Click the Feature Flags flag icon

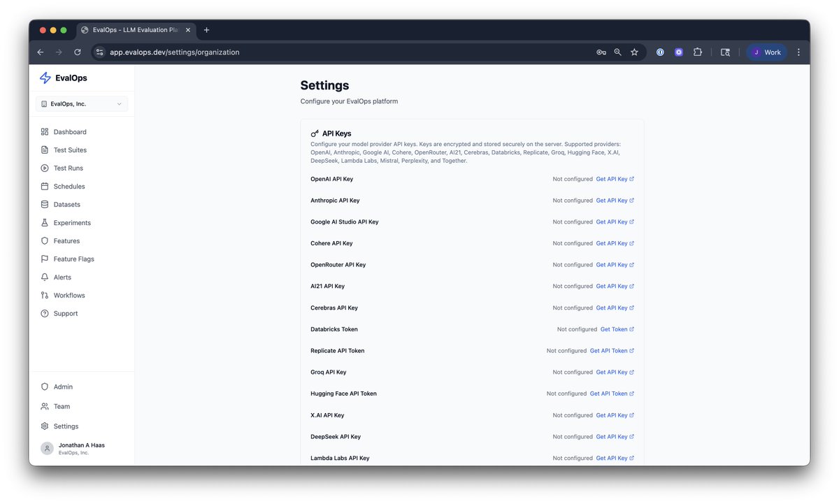[x=45, y=259]
